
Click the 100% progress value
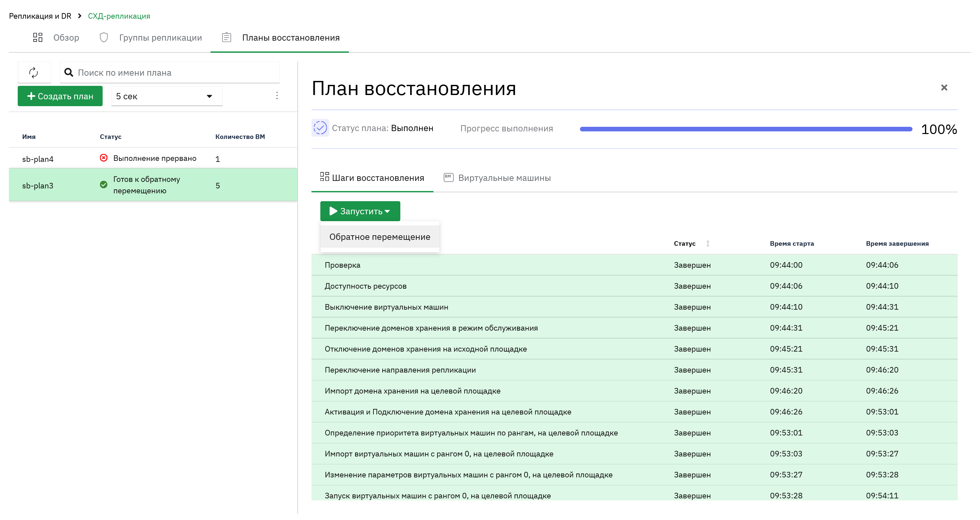pyautogui.click(x=939, y=129)
